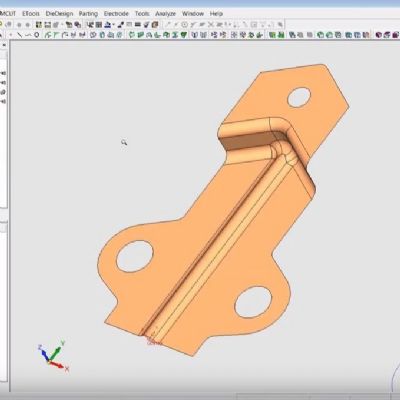Viewport: 400px width, 400px height.
Task: Click the first purple cube icon in second toolbar
Action: pos(378,35)
